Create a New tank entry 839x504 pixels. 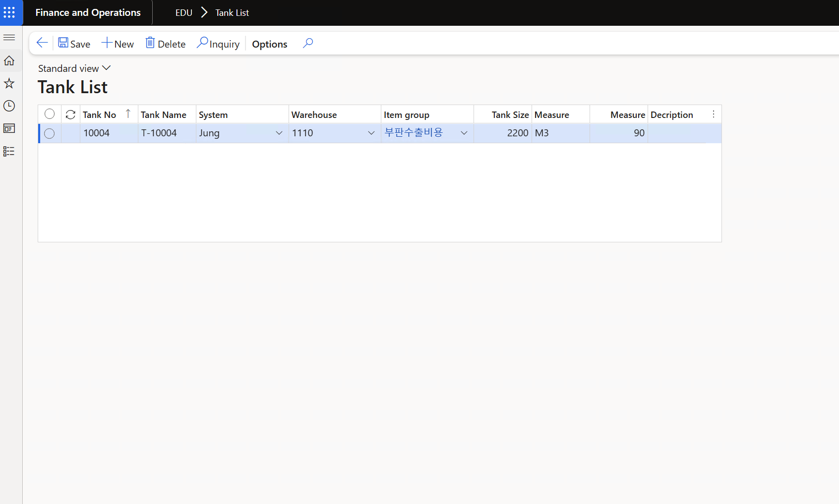118,44
